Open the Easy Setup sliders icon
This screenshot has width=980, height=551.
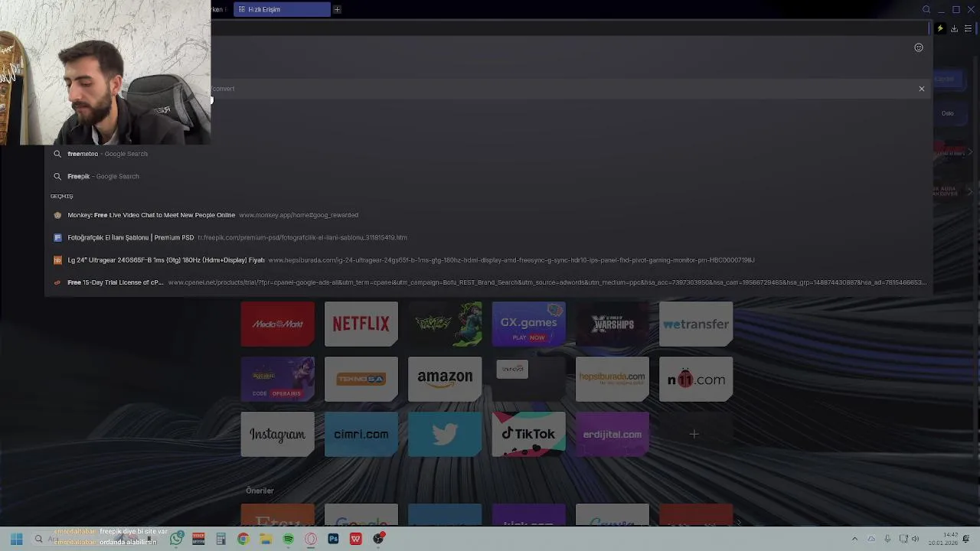coord(968,28)
